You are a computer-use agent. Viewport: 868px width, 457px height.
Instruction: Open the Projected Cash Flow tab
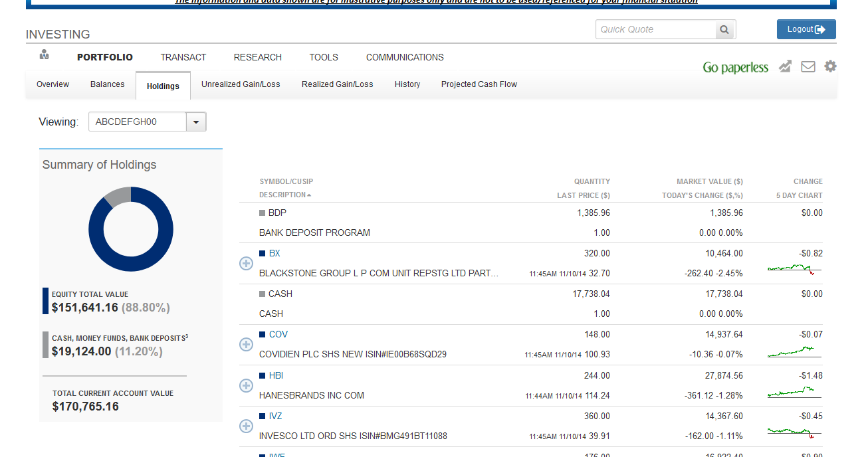pyautogui.click(x=479, y=84)
